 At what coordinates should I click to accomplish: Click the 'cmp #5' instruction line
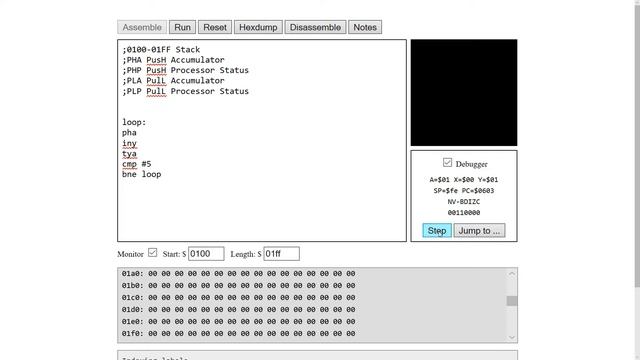[x=136, y=164]
